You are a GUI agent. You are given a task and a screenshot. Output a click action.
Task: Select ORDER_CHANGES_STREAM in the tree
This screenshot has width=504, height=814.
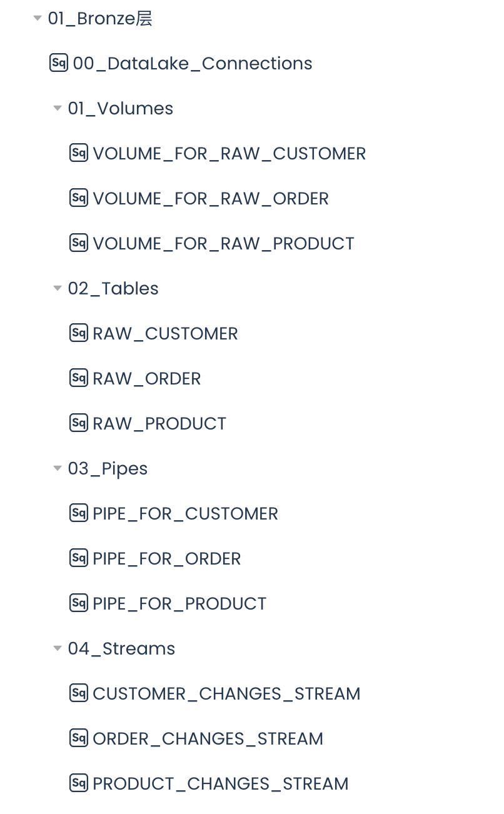pyautogui.click(x=208, y=738)
